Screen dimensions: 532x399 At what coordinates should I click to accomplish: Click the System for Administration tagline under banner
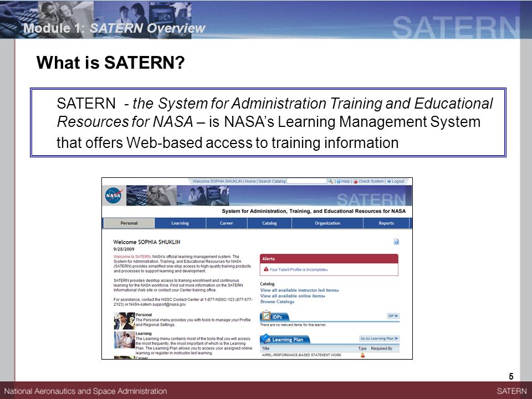314,211
